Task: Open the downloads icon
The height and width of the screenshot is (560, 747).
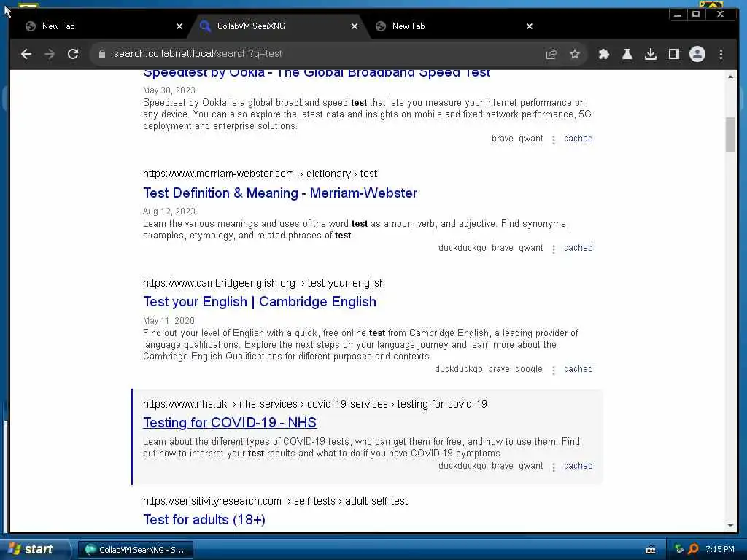Action: 651,54
